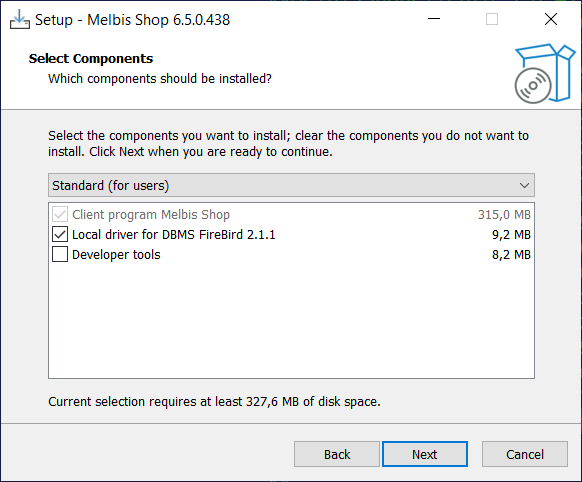This screenshot has height=482, width=582.
Task: Click the 9,2 MB size entry
Action: click(511, 235)
